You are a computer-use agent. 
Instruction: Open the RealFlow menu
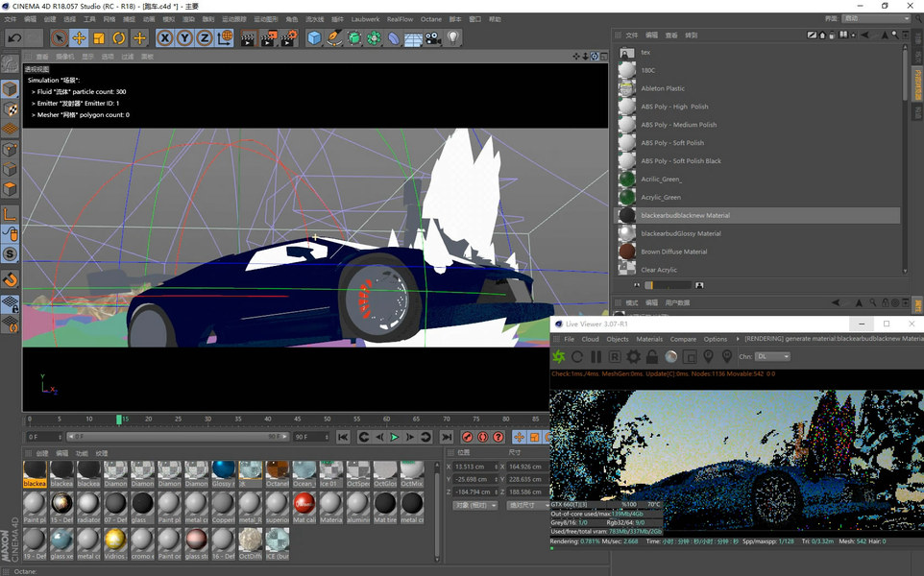(x=400, y=19)
